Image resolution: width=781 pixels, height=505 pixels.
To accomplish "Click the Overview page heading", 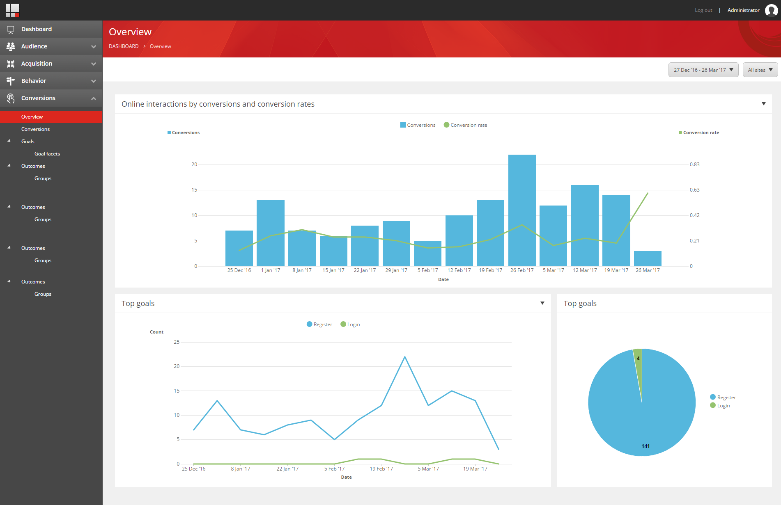I will click(x=130, y=31).
